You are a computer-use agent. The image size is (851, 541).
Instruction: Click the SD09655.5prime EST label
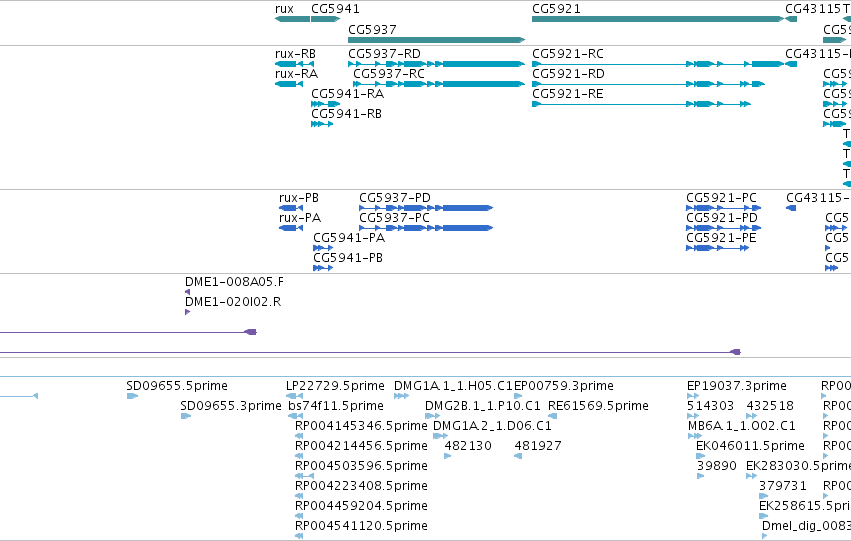pos(177,386)
